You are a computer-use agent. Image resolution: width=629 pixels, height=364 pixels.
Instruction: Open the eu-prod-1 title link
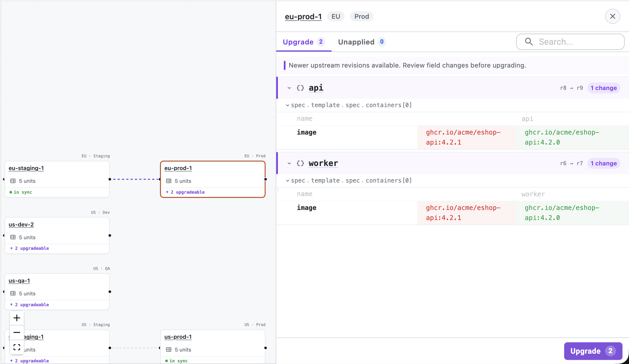pyautogui.click(x=303, y=16)
